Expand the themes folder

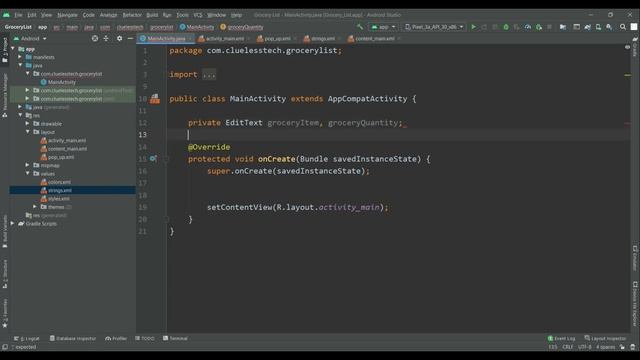point(35,207)
